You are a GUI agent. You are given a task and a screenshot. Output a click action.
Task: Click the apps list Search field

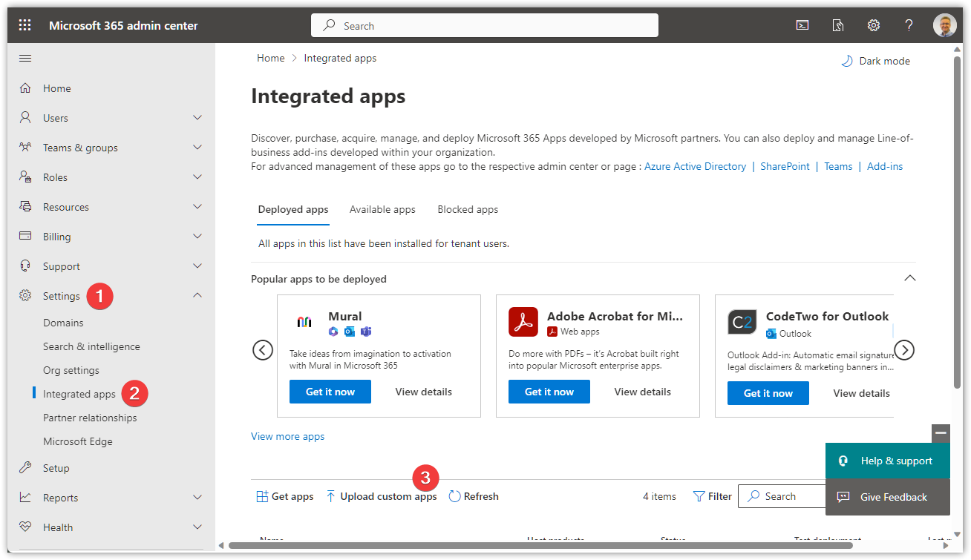782,496
